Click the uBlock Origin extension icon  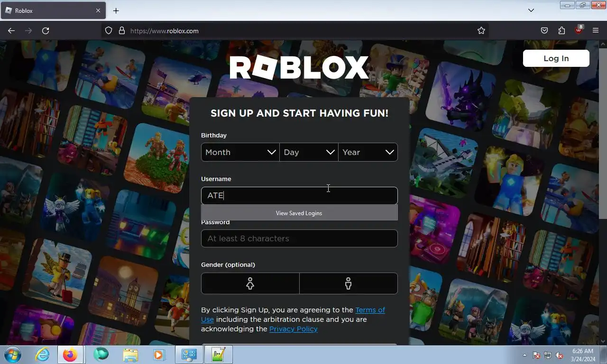click(579, 30)
